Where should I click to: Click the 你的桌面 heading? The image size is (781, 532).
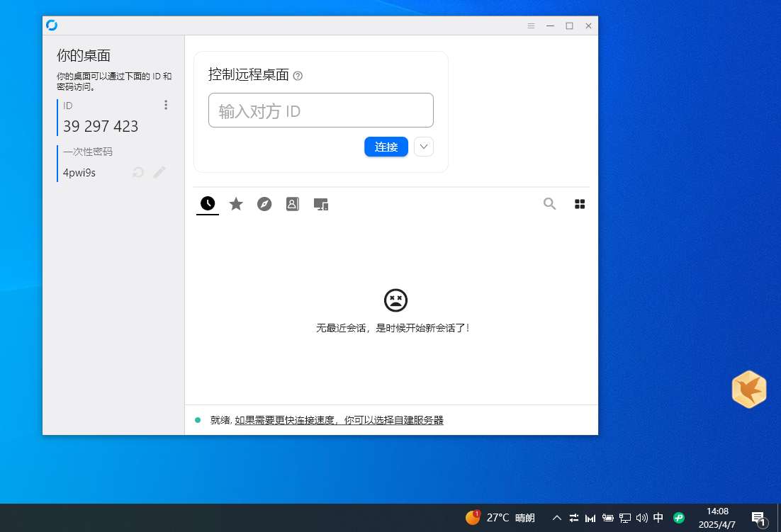(84, 55)
